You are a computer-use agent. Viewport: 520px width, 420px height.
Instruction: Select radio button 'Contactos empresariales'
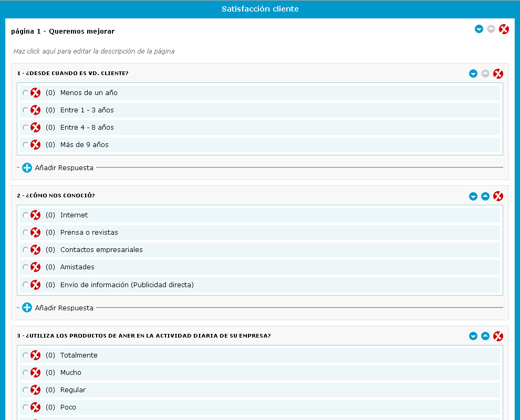tap(25, 249)
